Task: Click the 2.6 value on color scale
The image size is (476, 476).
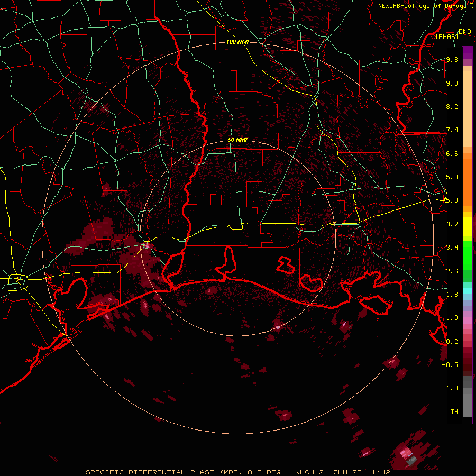Action: [x=452, y=271]
